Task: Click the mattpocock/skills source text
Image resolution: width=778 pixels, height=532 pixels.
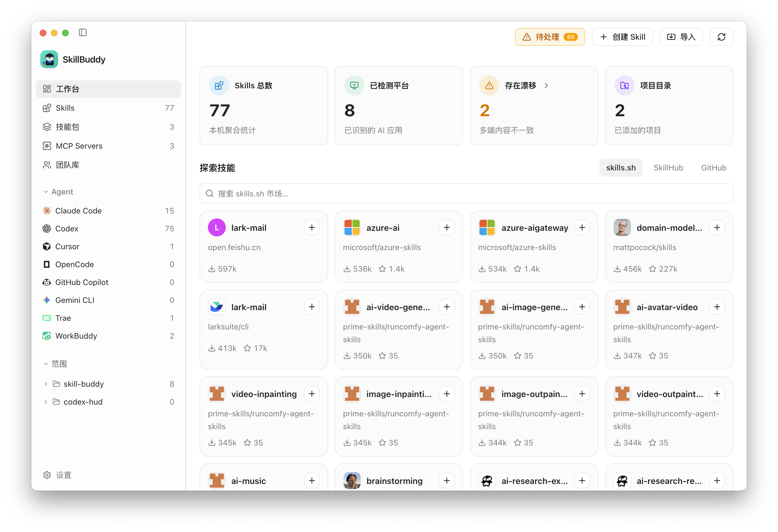Action: coord(644,247)
